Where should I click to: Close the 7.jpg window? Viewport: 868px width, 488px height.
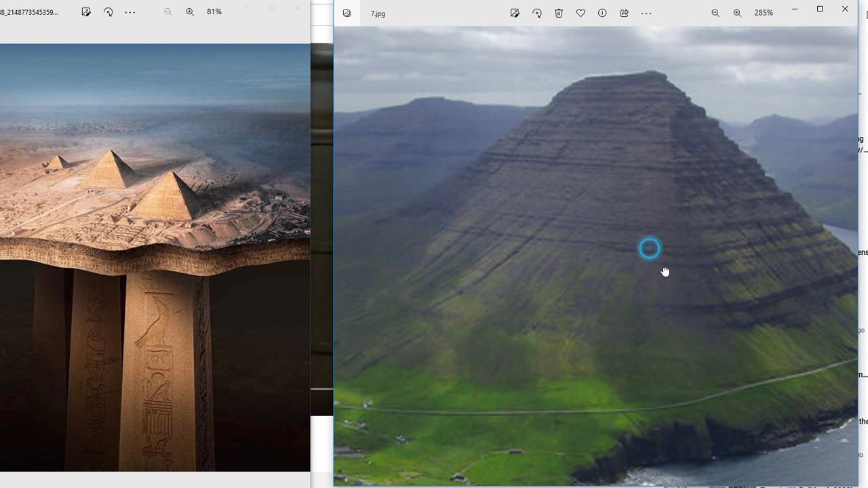tap(845, 9)
